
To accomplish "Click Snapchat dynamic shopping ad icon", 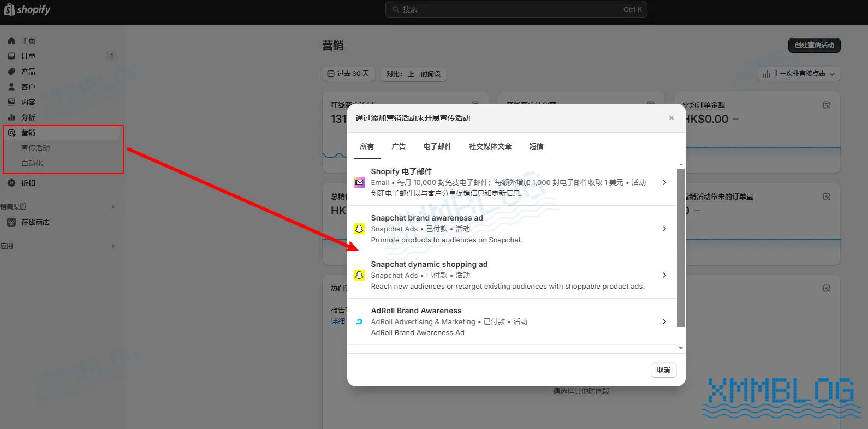I will coord(359,275).
